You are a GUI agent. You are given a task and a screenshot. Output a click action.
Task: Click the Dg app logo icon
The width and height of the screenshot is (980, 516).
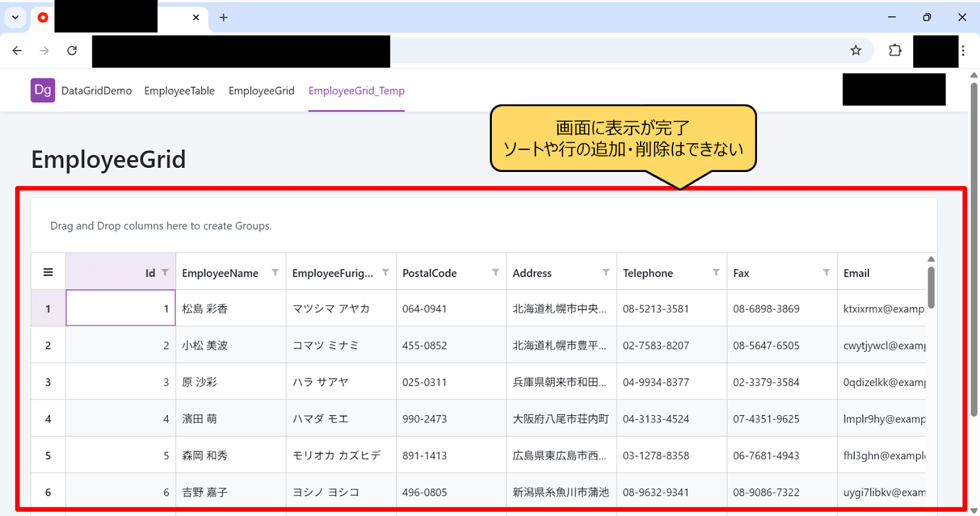pos(43,90)
